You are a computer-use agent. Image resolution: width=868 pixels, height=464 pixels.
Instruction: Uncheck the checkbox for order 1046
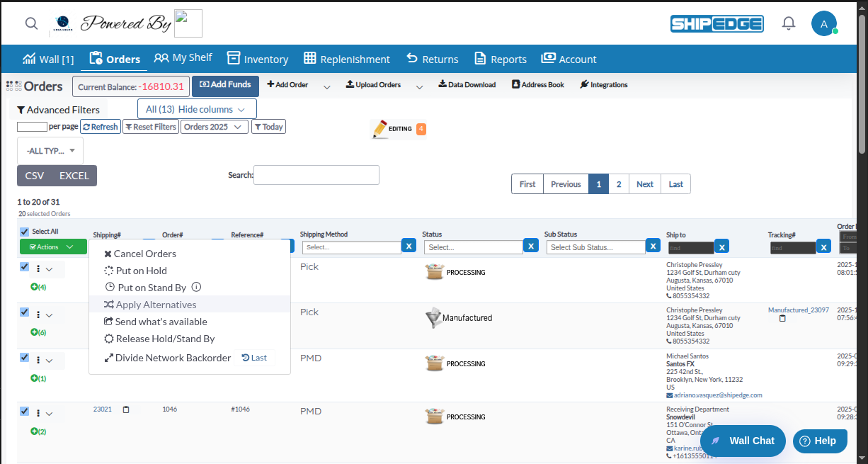coord(23,411)
